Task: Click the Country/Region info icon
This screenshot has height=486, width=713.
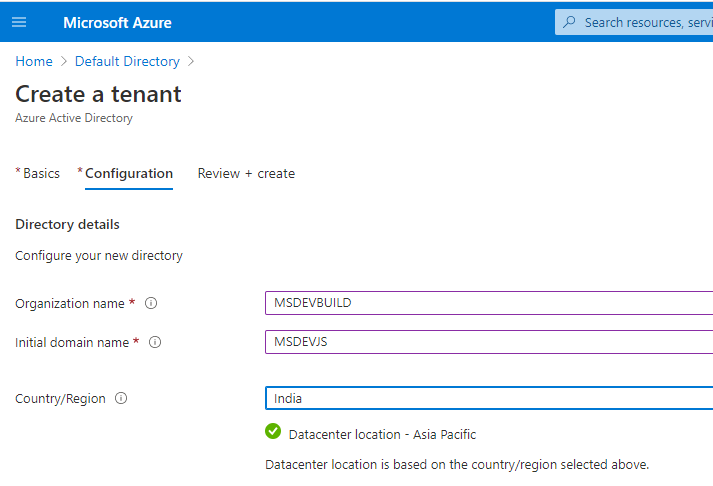Action: [x=121, y=398]
